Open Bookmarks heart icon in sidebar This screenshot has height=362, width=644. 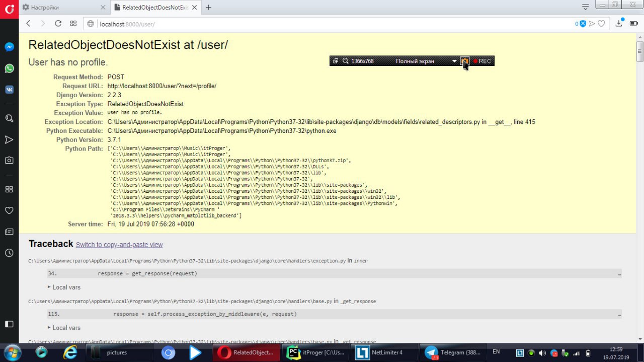9,210
